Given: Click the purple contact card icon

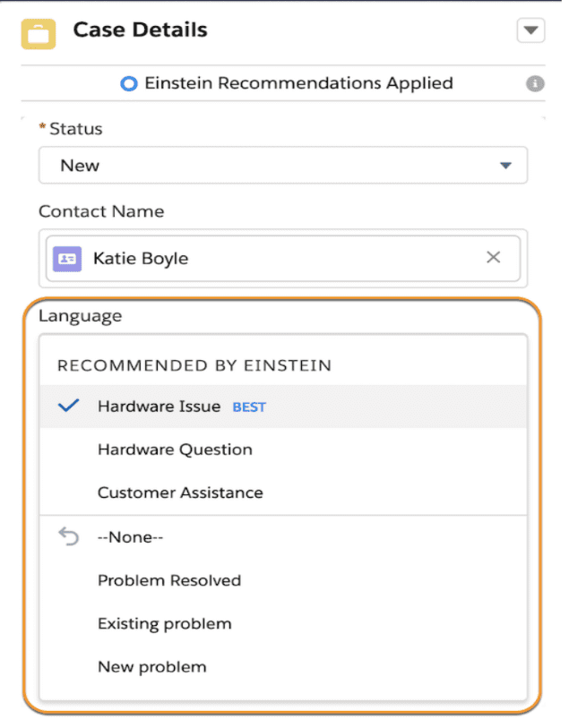Looking at the screenshot, I should [x=67, y=259].
